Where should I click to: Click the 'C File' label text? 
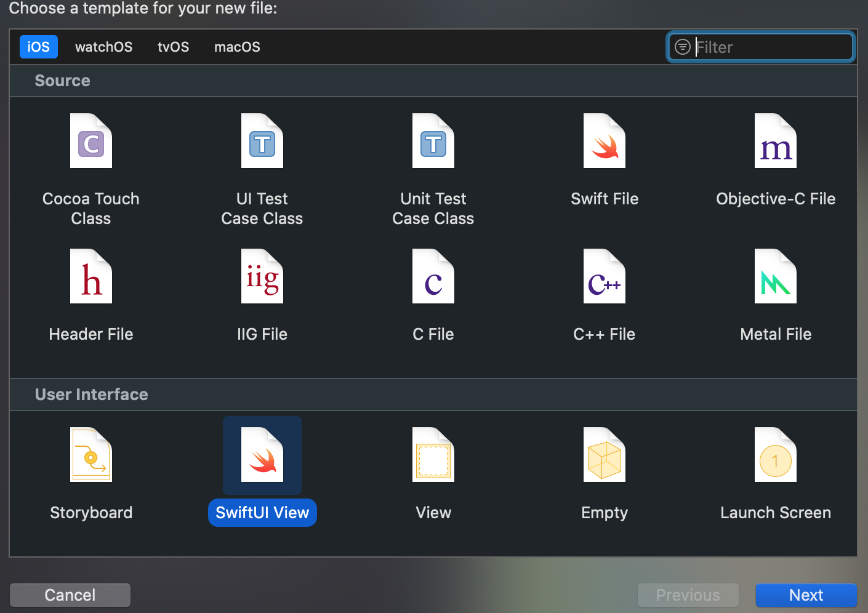433,334
